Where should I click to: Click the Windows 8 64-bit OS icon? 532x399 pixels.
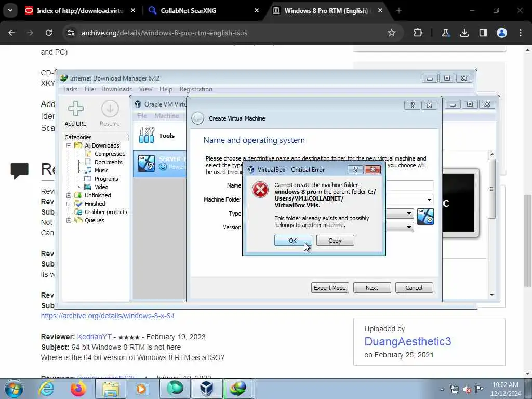click(x=425, y=217)
